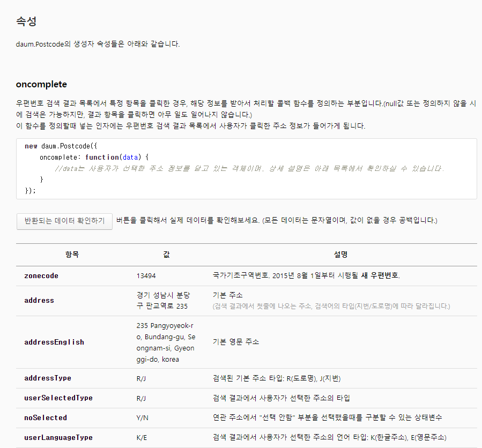Screen dimensions: 482x448
Task: Click the '사용자가 선택한 주소의 타입' description
Action: (305, 398)
